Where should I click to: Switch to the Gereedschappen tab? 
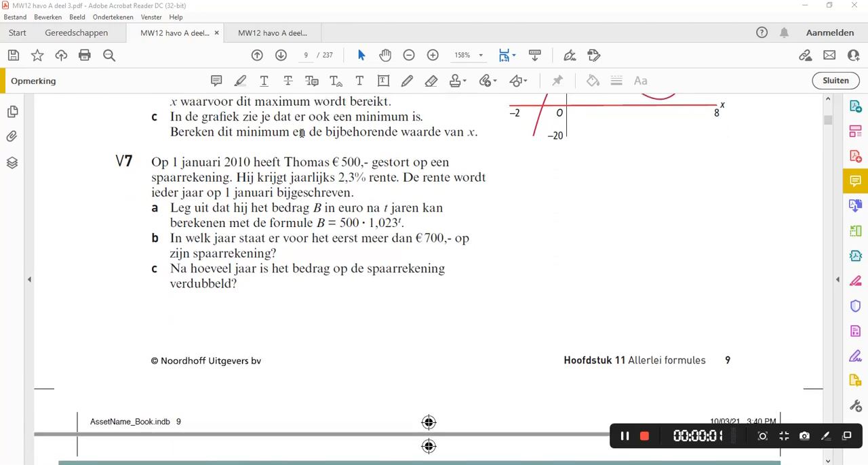[x=76, y=33]
